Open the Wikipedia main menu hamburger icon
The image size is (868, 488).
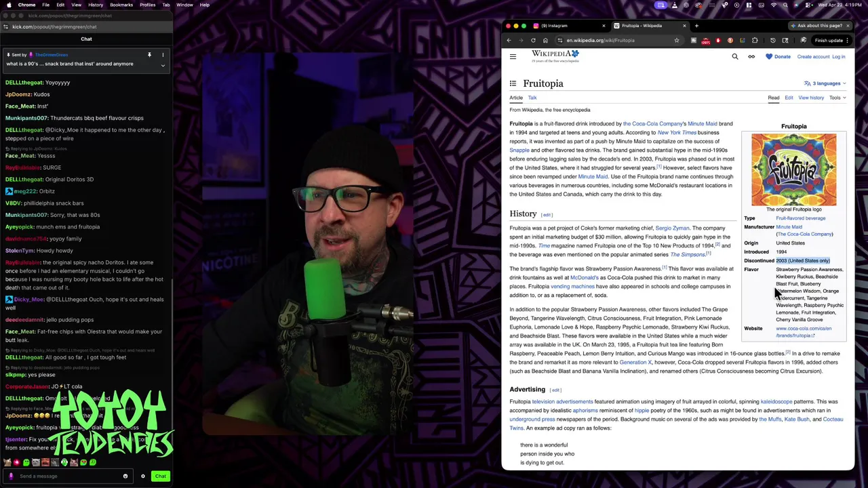[513, 56]
